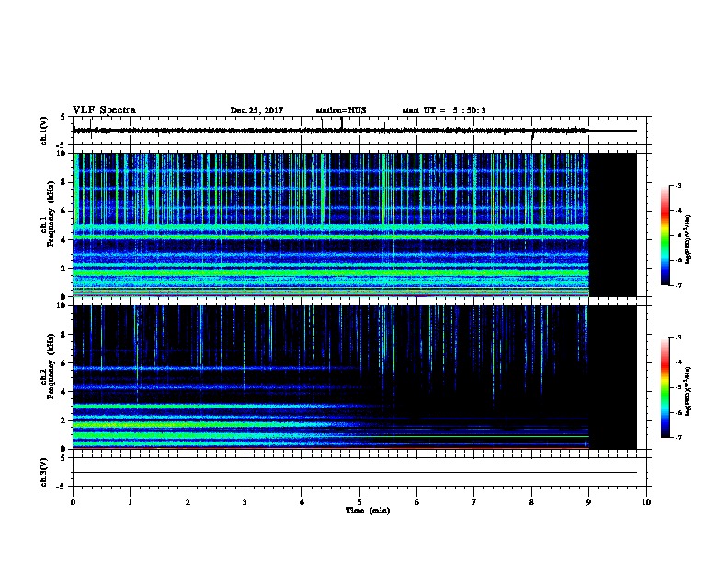728x563 pixels.
Task: Click the time axis tick label "7"
Action: (x=474, y=502)
